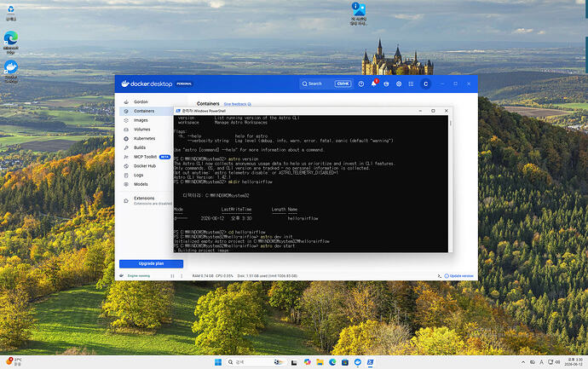The height and width of the screenshot is (369, 588).
Task: Click the Ctrl+K shortcut badge
Action: click(x=343, y=84)
